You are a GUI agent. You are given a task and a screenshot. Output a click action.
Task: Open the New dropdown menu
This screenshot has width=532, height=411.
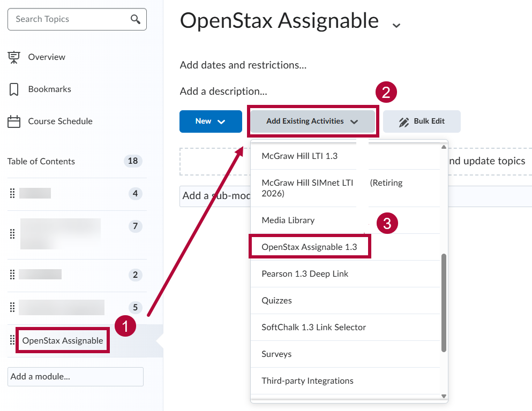[211, 121]
